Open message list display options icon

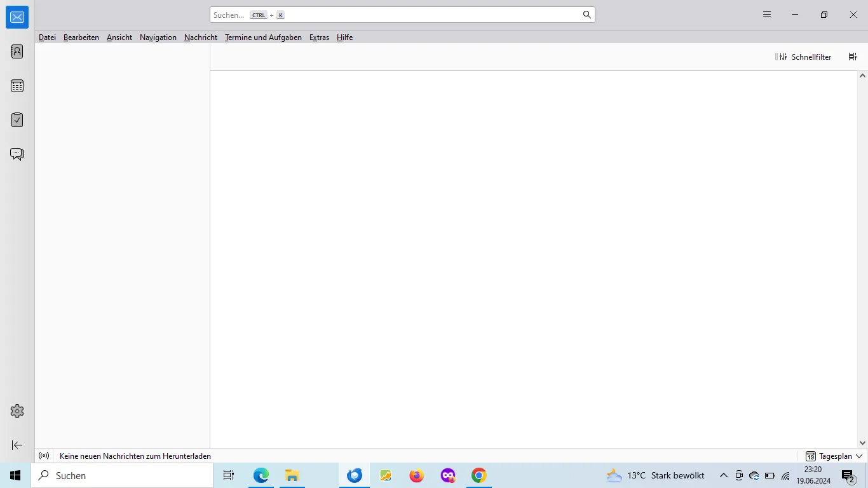tap(853, 57)
